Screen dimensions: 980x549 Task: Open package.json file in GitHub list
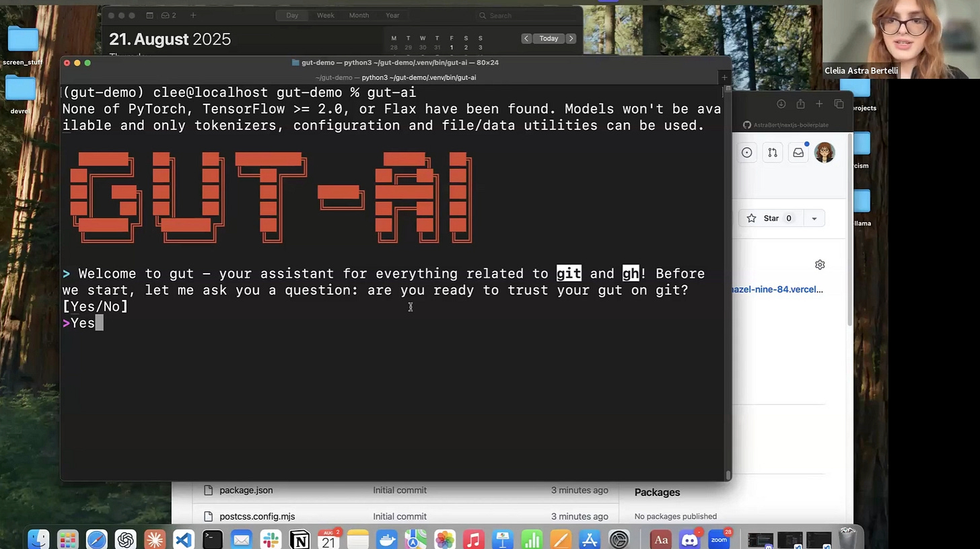pyautogui.click(x=246, y=490)
